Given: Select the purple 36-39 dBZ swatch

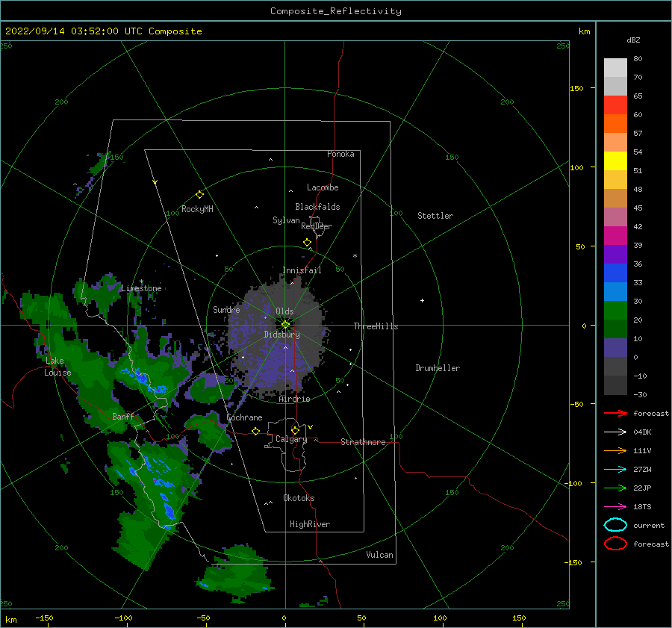Looking at the screenshot, I should (x=615, y=255).
